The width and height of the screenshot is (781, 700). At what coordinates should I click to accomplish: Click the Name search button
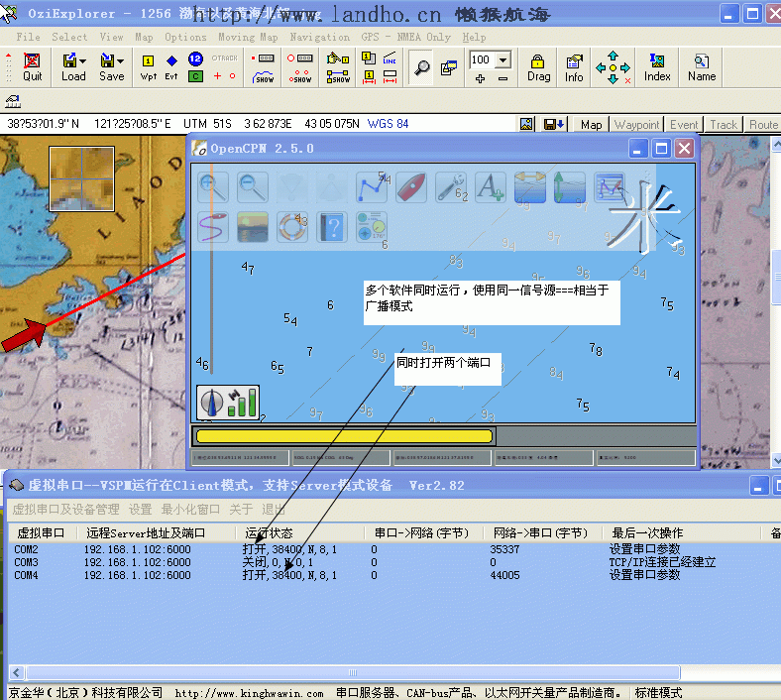[x=702, y=67]
